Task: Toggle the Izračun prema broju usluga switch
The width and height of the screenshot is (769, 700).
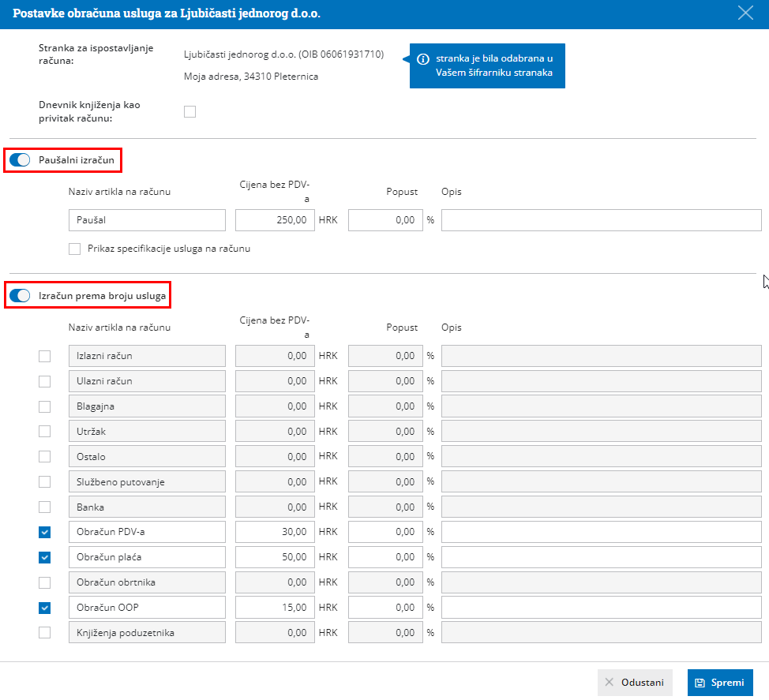Action: 20,296
